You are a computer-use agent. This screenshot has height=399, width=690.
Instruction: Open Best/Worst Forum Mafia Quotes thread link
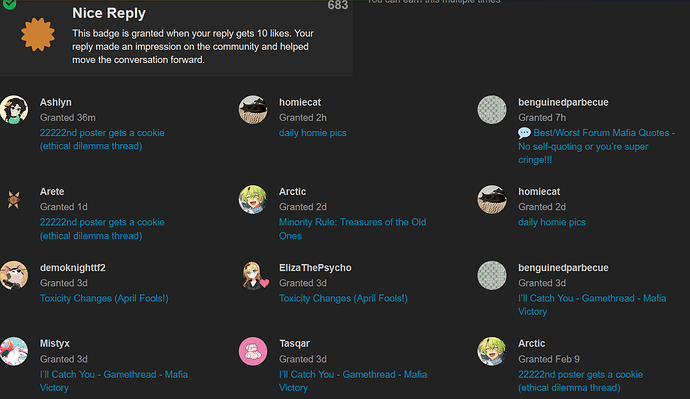[x=596, y=146]
